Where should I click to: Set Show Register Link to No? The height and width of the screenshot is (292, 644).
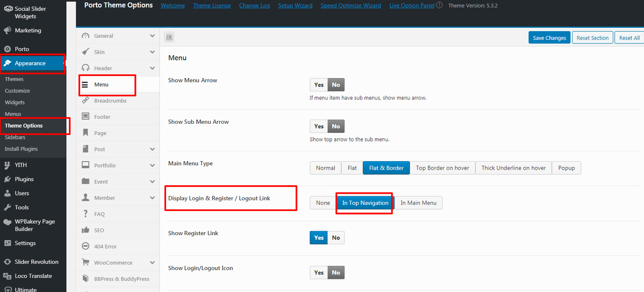click(336, 238)
